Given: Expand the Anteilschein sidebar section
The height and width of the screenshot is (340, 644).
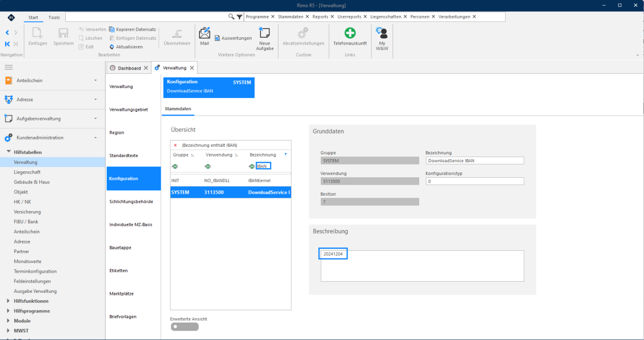Looking at the screenshot, I should coord(95,81).
